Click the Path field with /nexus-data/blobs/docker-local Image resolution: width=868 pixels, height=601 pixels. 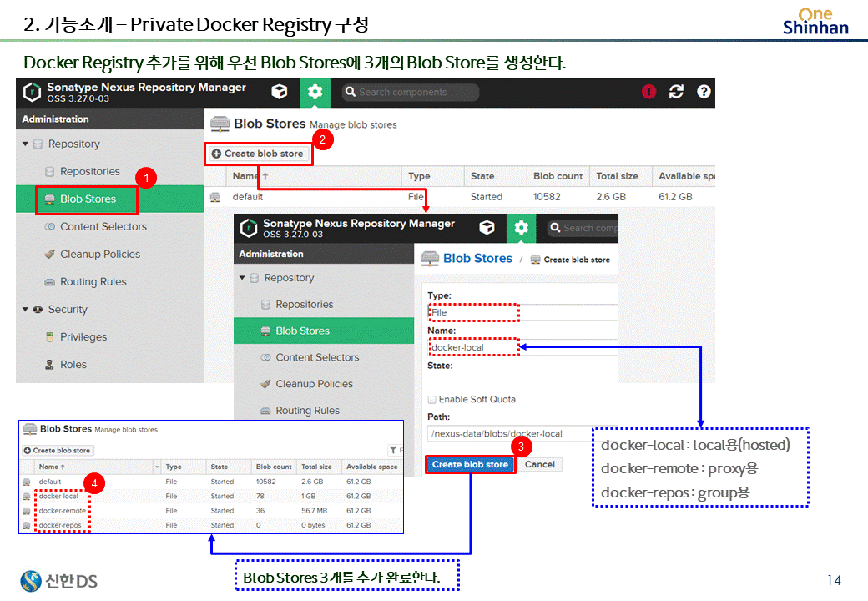pyautogui.click(x=522, y=433)
